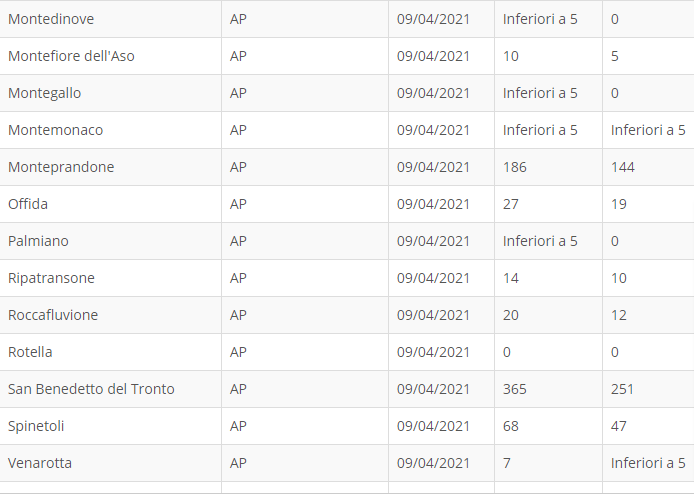Click San Benedetto del Tronto cell
Viewport: 694px width, 501px height.
(x=91, y=389)
